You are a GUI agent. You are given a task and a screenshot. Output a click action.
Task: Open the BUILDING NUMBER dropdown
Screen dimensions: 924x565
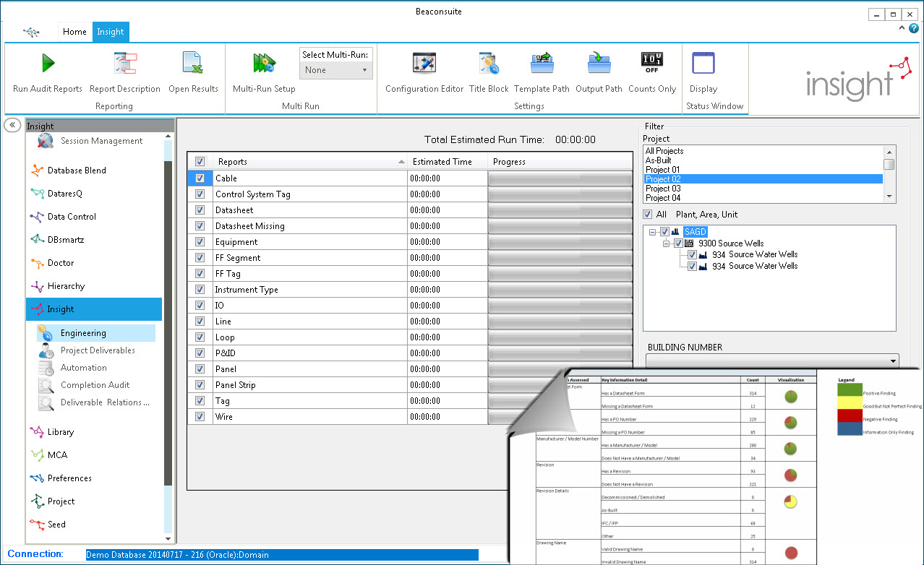point(772,361)
